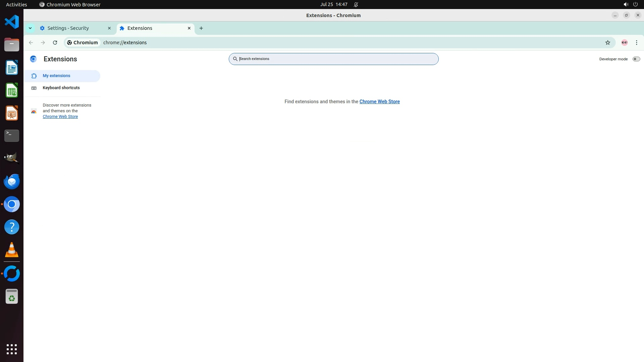Viewport: 644px width, 362px height.
Task: Bookmark this page with star icon
Action: [607, 43]
